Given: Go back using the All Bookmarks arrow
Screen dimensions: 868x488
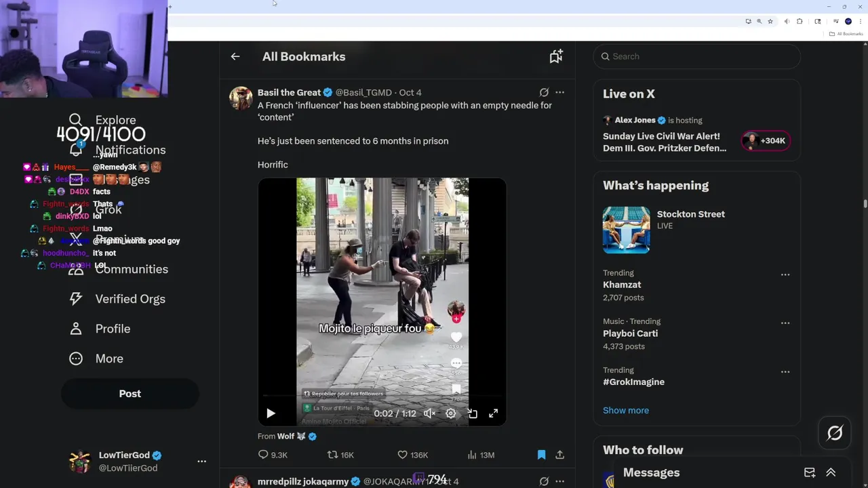Looking at the screenshot, I should (235, 57).
